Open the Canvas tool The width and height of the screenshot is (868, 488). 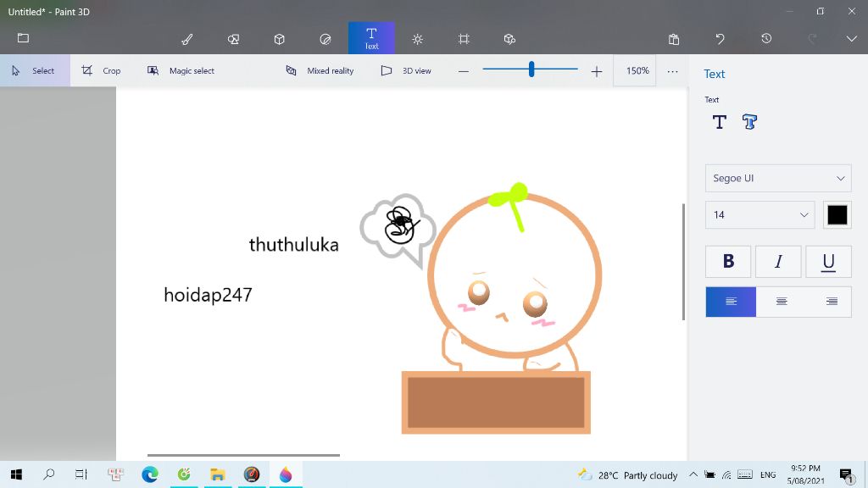click(464, 39)
